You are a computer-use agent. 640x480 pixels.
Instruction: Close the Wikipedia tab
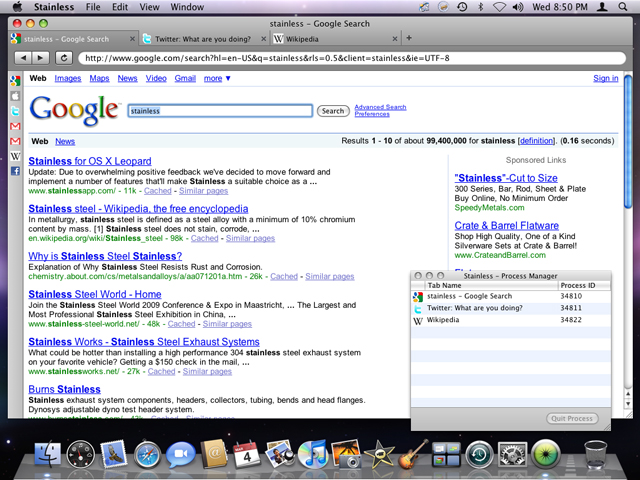(395, 39)
